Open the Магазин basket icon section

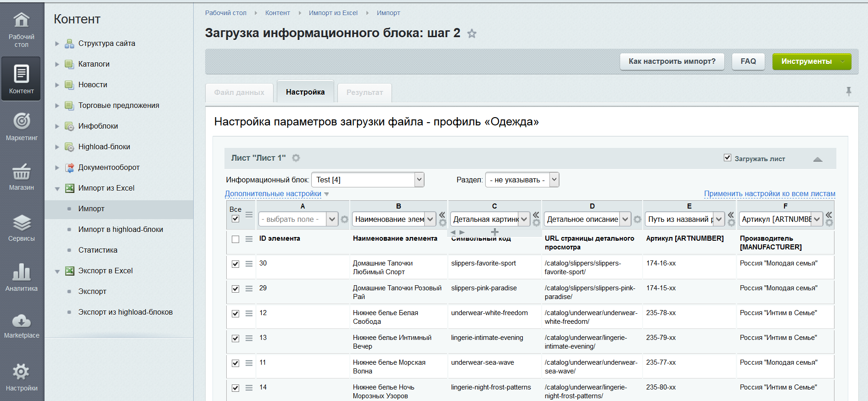[22, 177]
